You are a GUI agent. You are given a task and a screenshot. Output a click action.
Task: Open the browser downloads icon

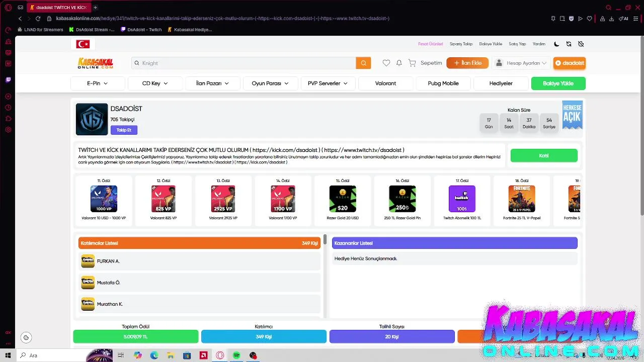[x=611, y=19]
